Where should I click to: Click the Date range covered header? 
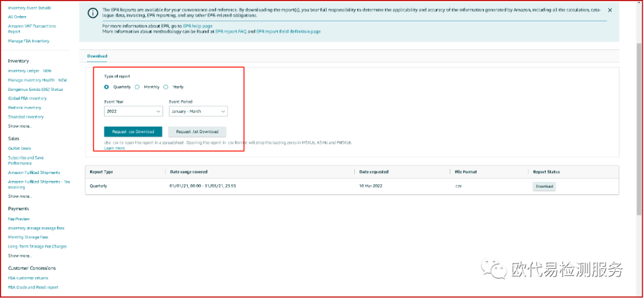[x=188, y=172]
